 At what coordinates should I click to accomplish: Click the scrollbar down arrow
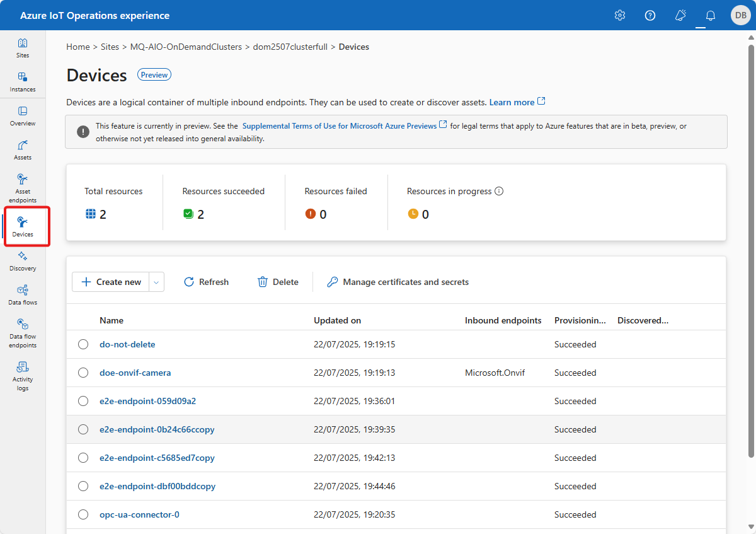[750, 528]
